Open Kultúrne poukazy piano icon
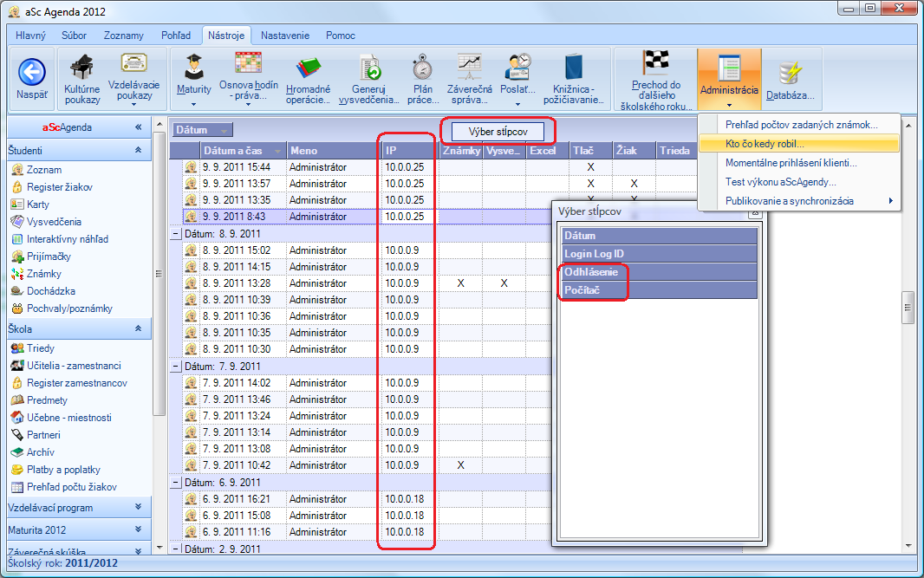This screenshot has height=578, width=924. pos(81,68)
